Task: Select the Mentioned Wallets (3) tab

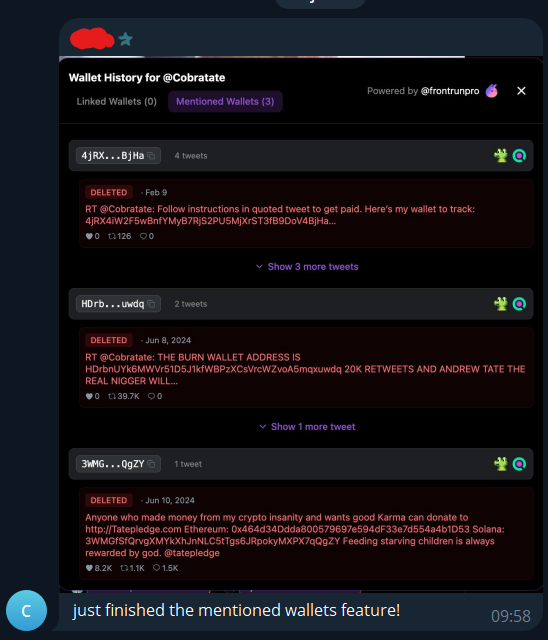Action: point(225,101)
